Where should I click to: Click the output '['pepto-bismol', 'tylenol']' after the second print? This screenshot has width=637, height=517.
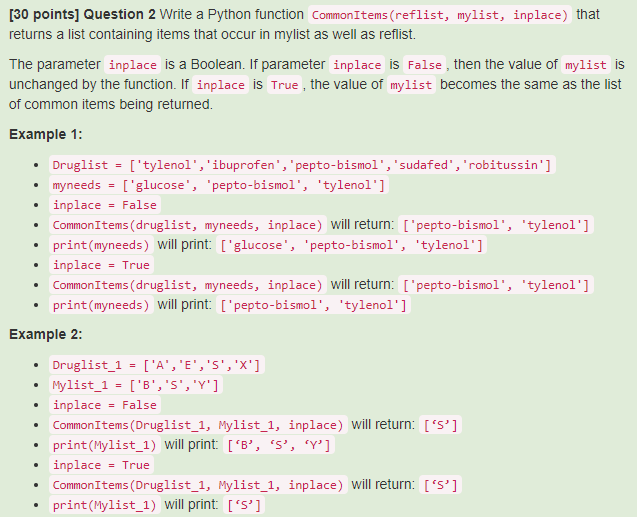click(313, 305)
